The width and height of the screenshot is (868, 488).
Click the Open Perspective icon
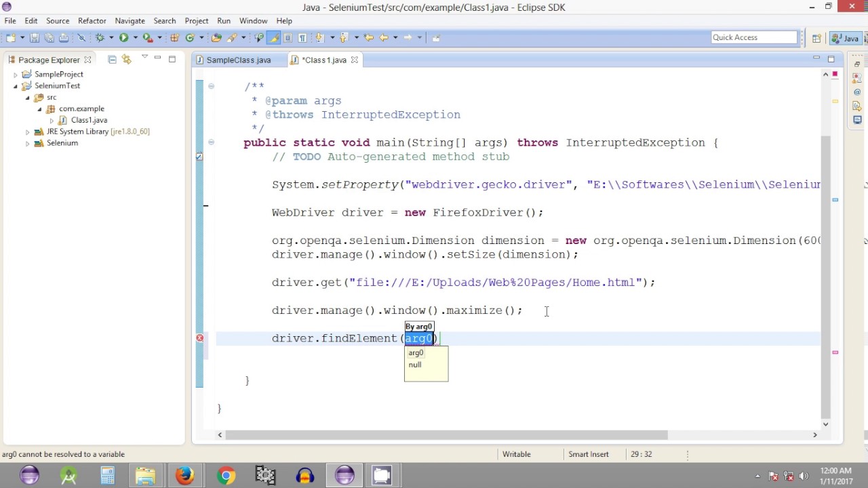click(x=816, y=38)
